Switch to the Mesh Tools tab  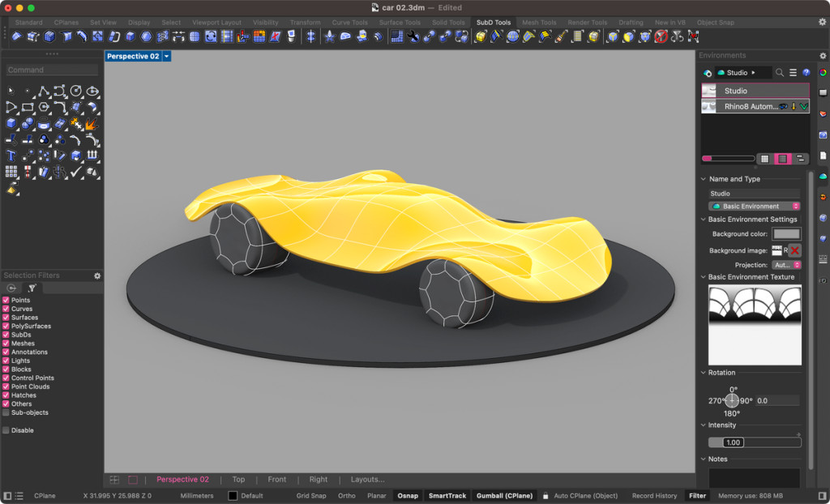pyautogui.click(x=539, y=23)
